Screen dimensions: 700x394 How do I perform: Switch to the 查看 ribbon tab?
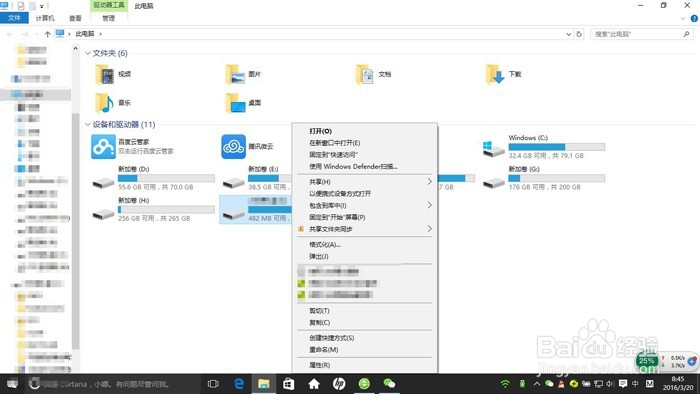[x=75, y=18]
